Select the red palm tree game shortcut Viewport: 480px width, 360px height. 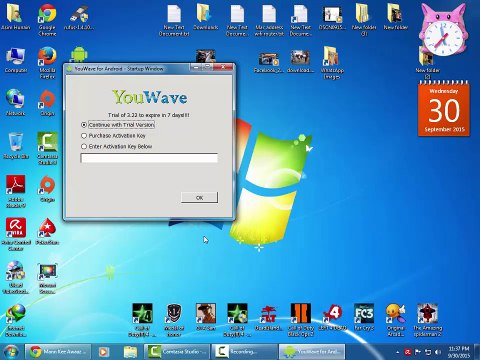pos(269,317)
